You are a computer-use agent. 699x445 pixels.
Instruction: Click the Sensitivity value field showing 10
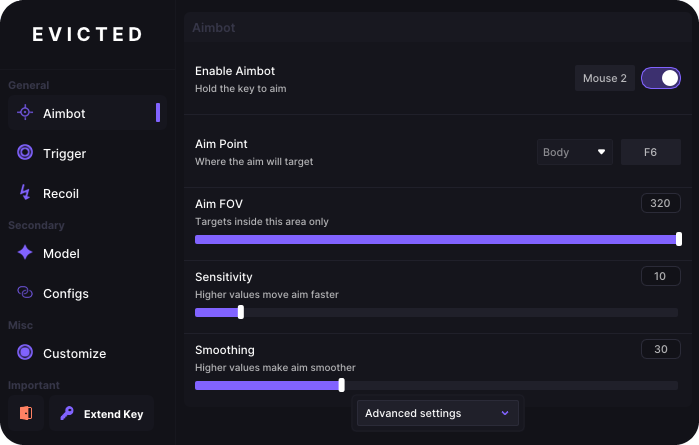(x=661, y=276)
